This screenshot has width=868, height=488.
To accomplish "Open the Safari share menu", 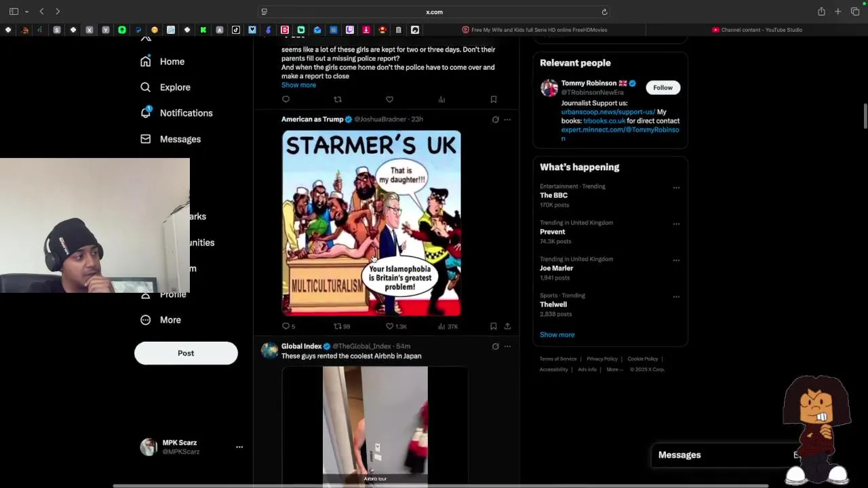I will point(821,12).
